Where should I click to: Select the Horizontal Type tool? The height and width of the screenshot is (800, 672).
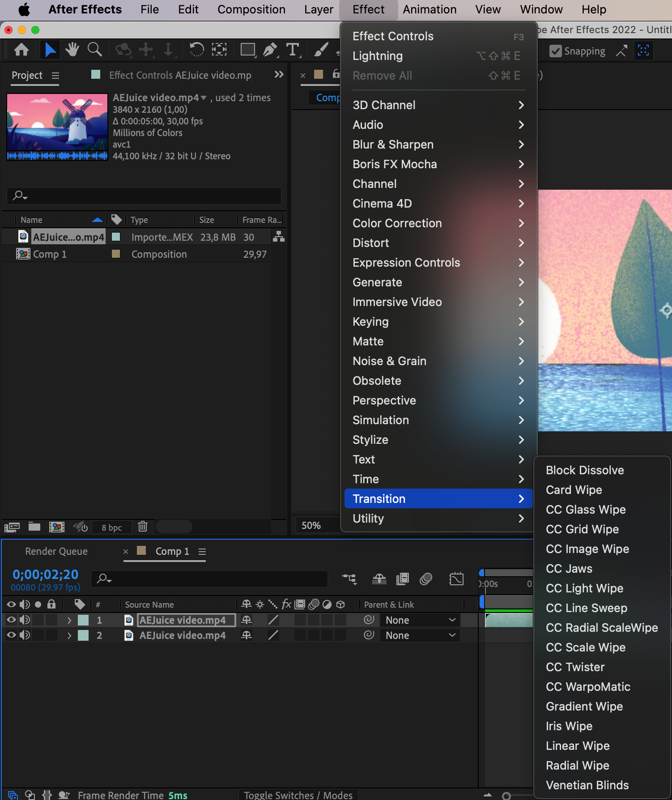[293, 50]
